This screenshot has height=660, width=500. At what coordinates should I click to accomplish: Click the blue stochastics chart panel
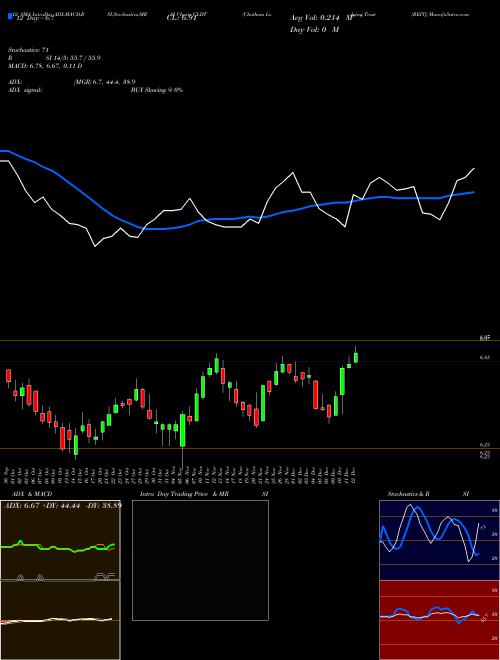click(439, 540)
